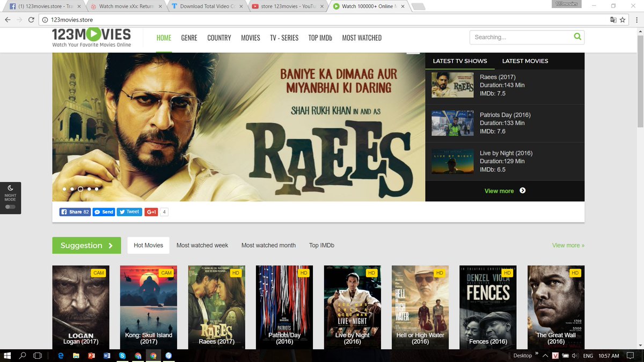Open Task View in taskbar
The width and height of the screenshot is (644, 362).
[38, 356]
